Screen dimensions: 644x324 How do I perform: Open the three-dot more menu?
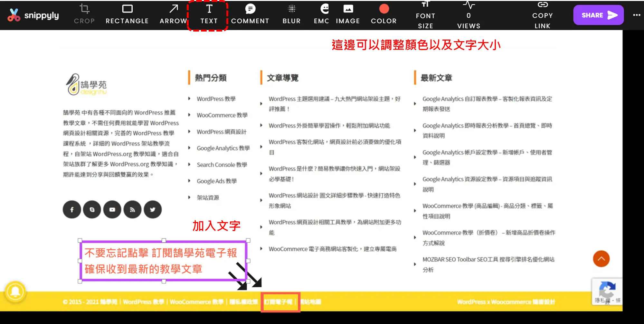pos(637,15)
